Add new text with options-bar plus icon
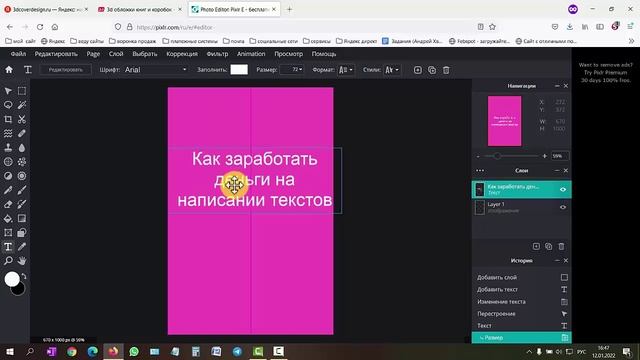The height and width of the screenshot is (360, 640). click(x=418, y=70)
